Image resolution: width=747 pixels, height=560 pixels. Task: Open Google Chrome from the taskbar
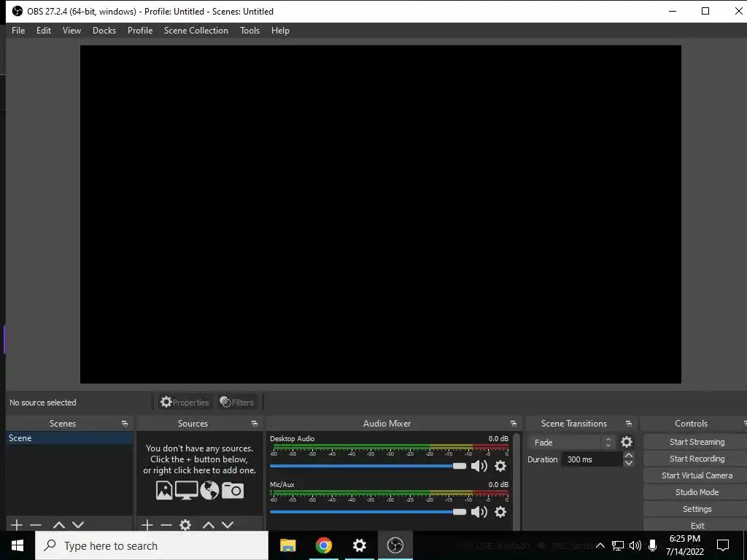pyautogui.click(x=323, y=545)
